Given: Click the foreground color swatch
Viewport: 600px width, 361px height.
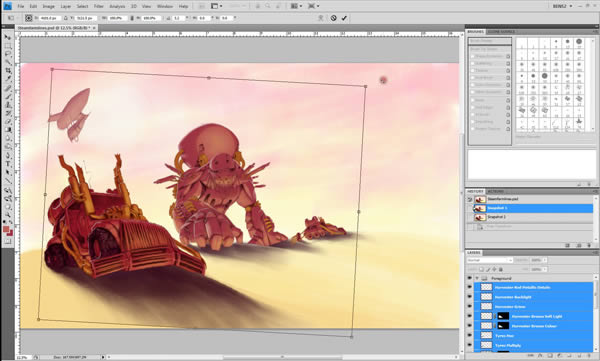Looking at the screenshot, I should click(x=6, y=229).
